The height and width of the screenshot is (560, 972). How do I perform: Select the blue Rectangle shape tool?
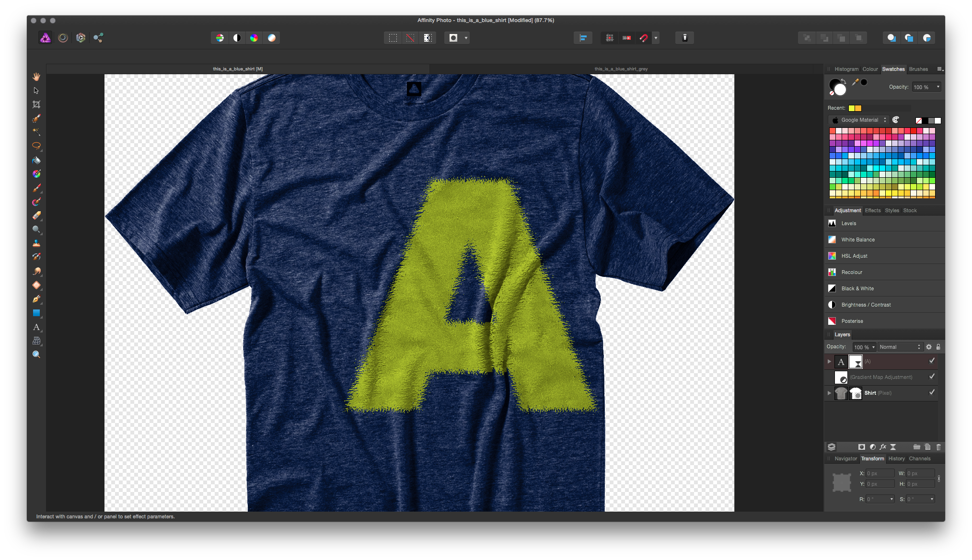click(36, 313)
